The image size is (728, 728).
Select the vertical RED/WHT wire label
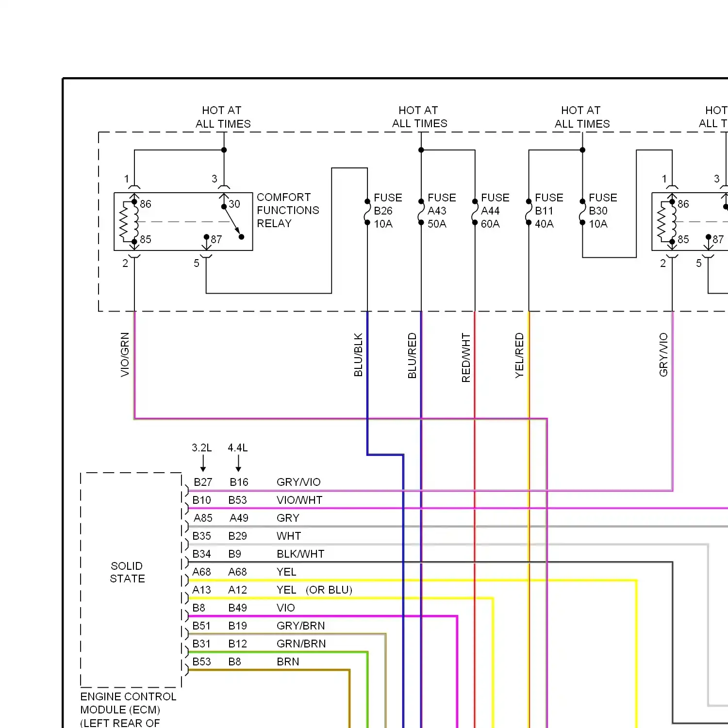(466, 358)
